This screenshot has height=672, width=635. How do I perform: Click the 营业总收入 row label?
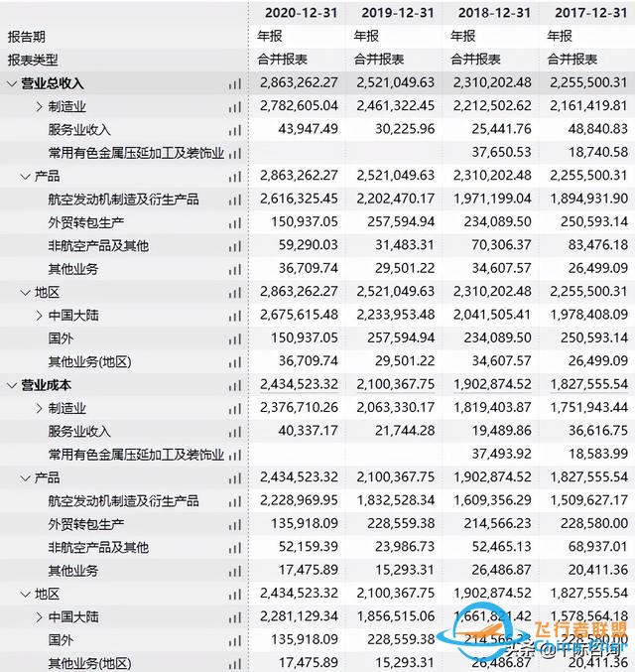coord(53,83)
